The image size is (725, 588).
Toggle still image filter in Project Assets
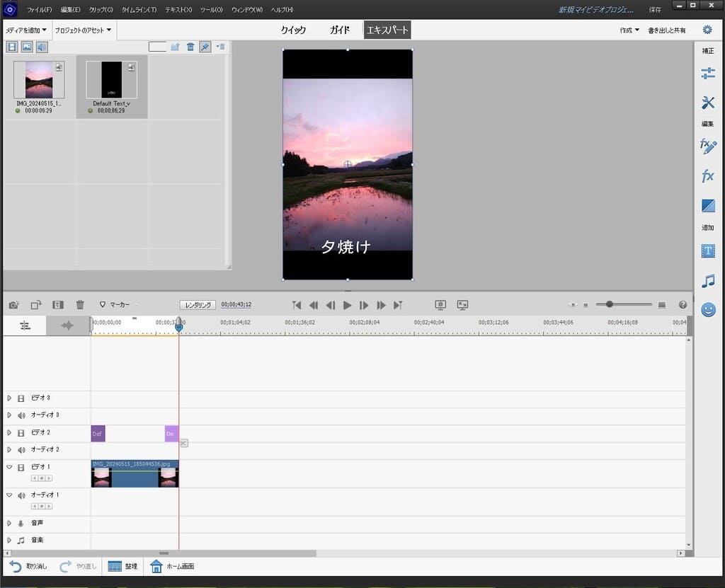[x=27, y=47]
